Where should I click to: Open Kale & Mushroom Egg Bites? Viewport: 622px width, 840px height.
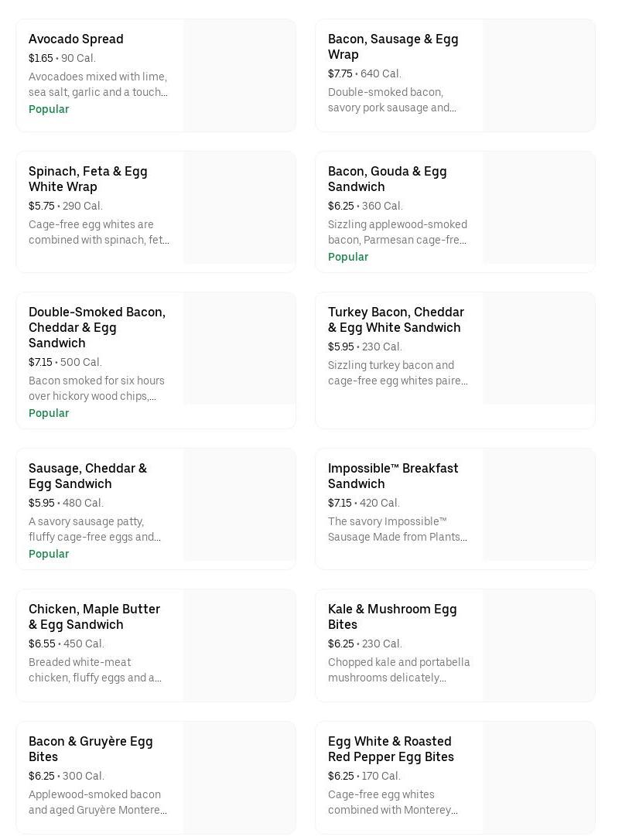pos(392,616)
